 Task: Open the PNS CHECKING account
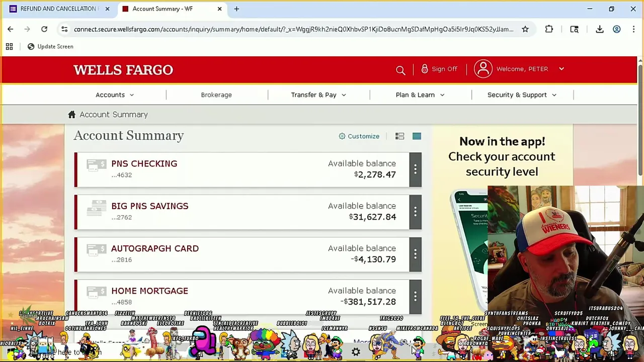coord(144,163)
